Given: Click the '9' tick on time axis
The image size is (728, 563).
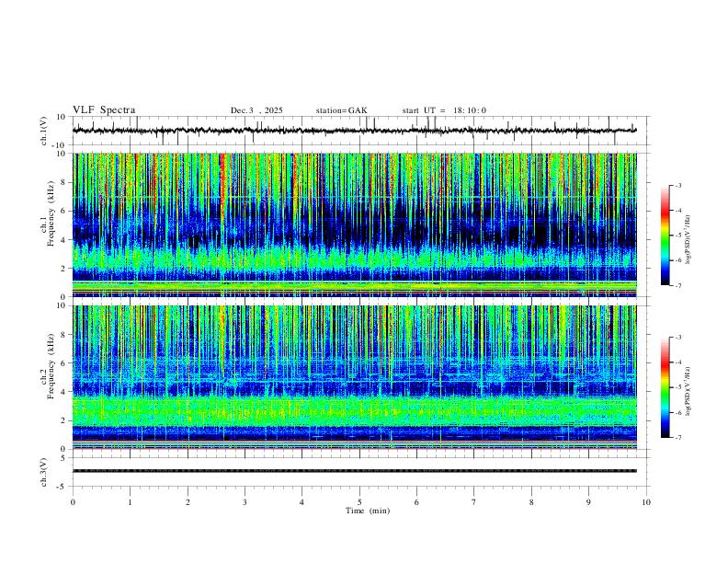Looking at the screenshot, I should click(588, 502).
